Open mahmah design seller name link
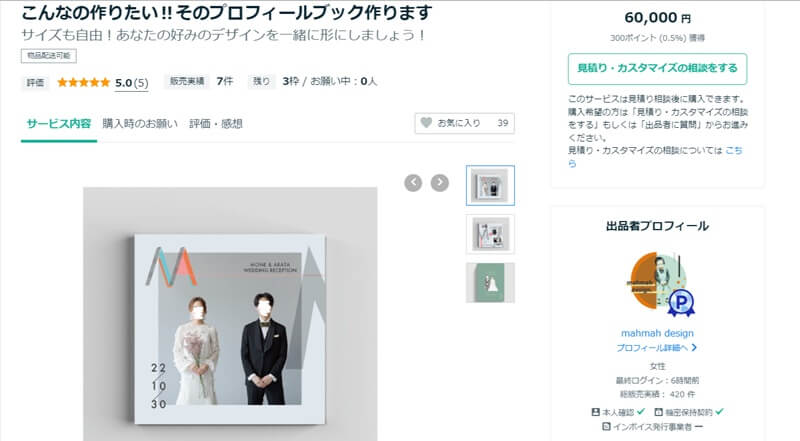This screenshot has height=441, width=800. pyautogui.click(x=657, y=333)
